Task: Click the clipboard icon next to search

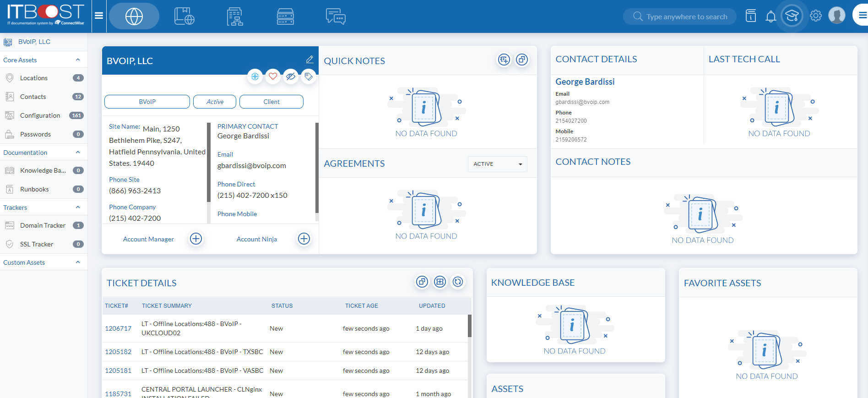Action: point(751,16)
